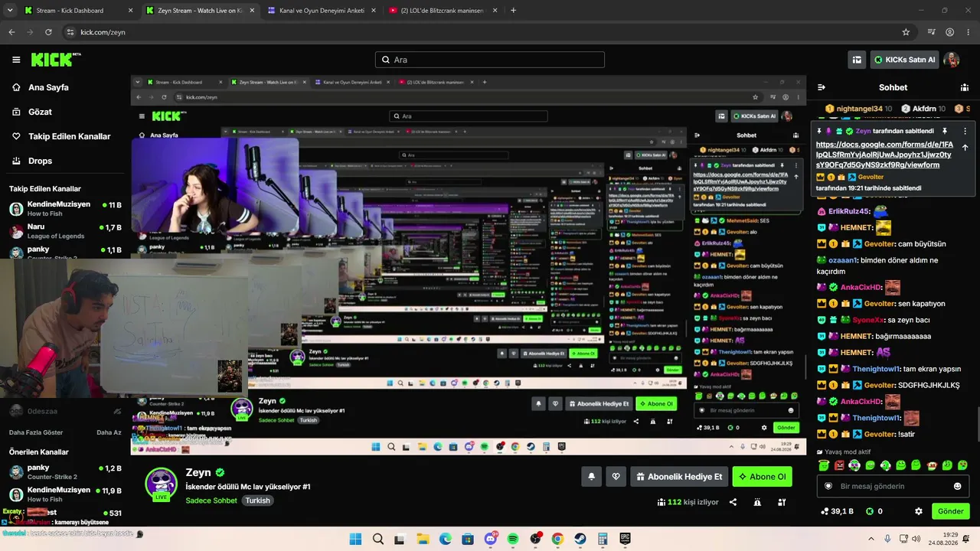Open the Naru League of Legends channel
The width and height of the screenshot is (980, 551).
click(x=65, y=231)
